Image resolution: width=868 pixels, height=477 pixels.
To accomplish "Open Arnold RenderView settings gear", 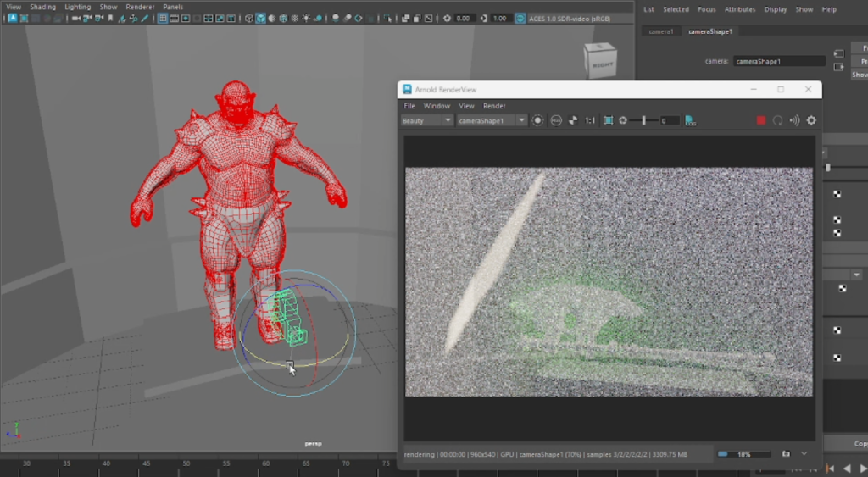I will [x=811, y=120].
